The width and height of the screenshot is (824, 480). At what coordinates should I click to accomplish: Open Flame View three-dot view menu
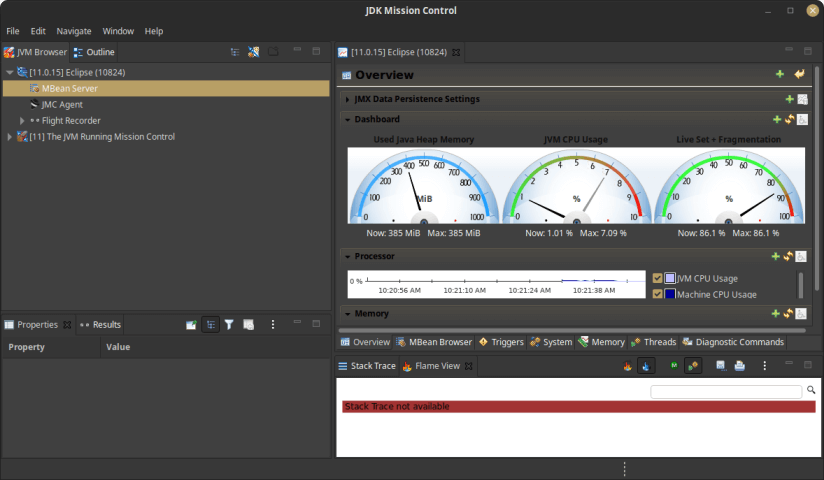[765, 366]
